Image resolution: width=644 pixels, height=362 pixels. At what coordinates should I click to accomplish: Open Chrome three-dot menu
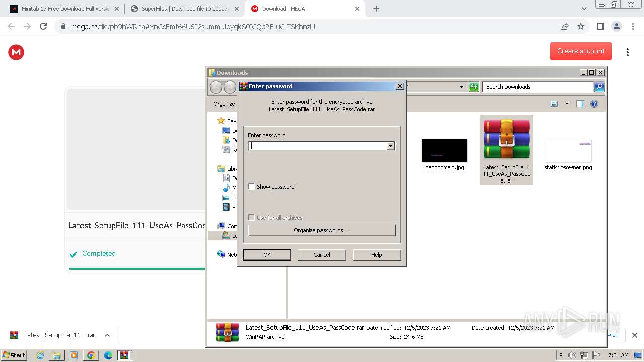click(633, 26)
